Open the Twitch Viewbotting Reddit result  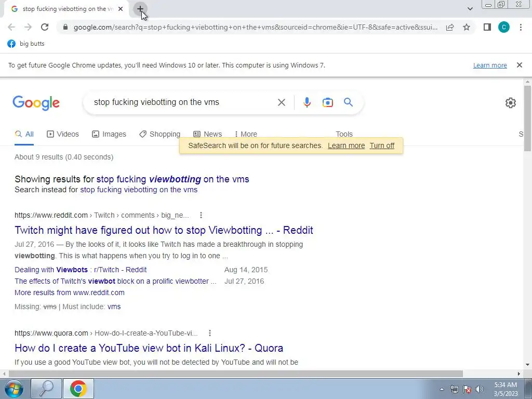[164, 230]
